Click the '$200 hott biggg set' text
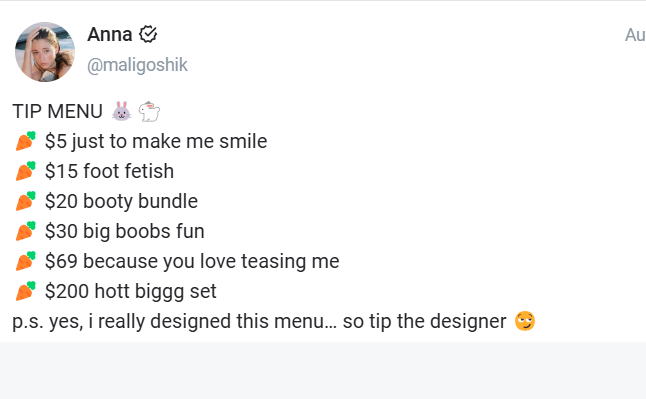The image size is (646, 399). [x=131, y=291]
